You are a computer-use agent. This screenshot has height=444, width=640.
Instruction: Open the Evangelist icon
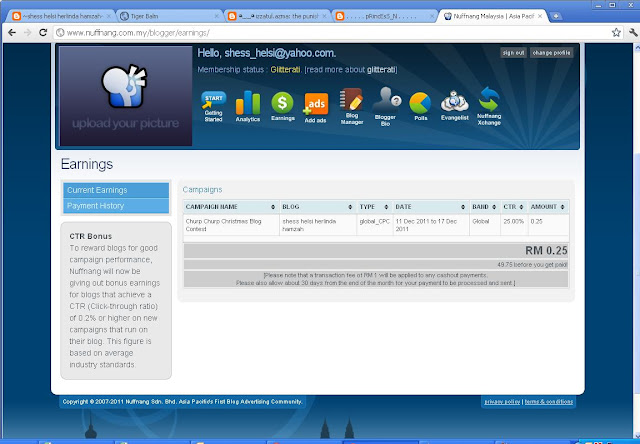455,106
